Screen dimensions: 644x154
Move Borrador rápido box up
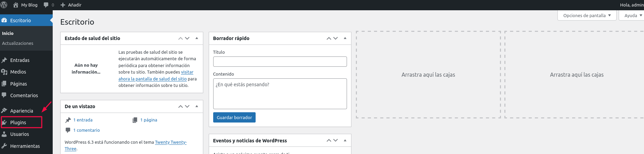point(329,38)
